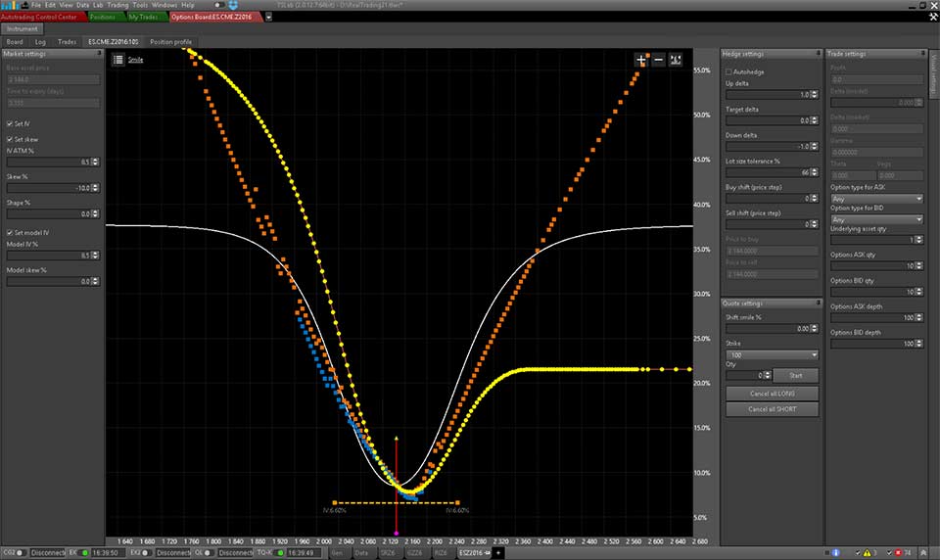Switch to the Position profile tab

click(x=170, y=42)
